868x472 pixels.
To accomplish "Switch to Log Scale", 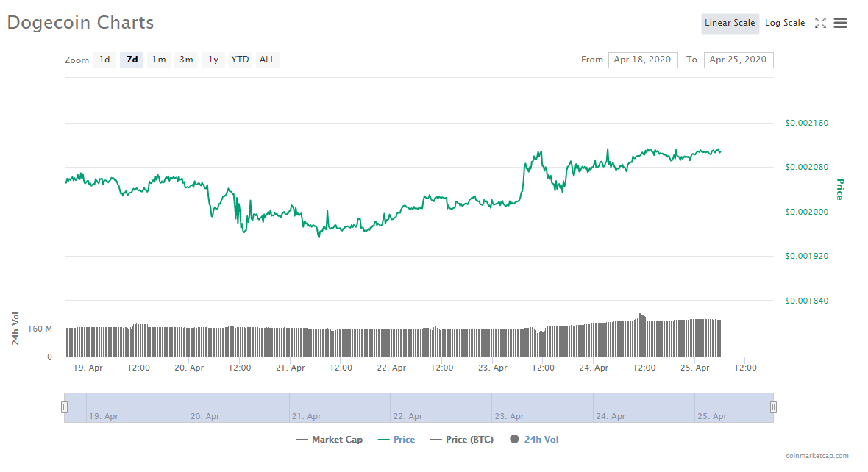I will (x=784, y=24).
